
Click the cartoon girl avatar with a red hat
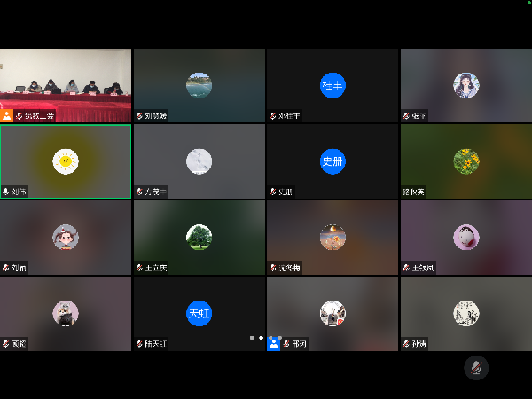tap(66, 237)
